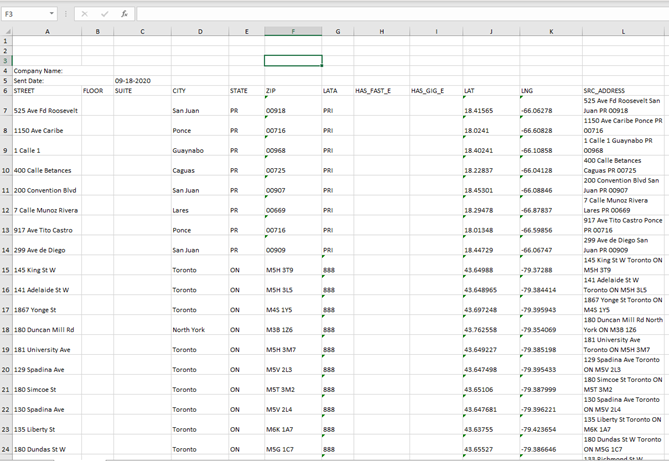
Task: Click the Insert Function fx icon
Action: (x=124, y=14)
